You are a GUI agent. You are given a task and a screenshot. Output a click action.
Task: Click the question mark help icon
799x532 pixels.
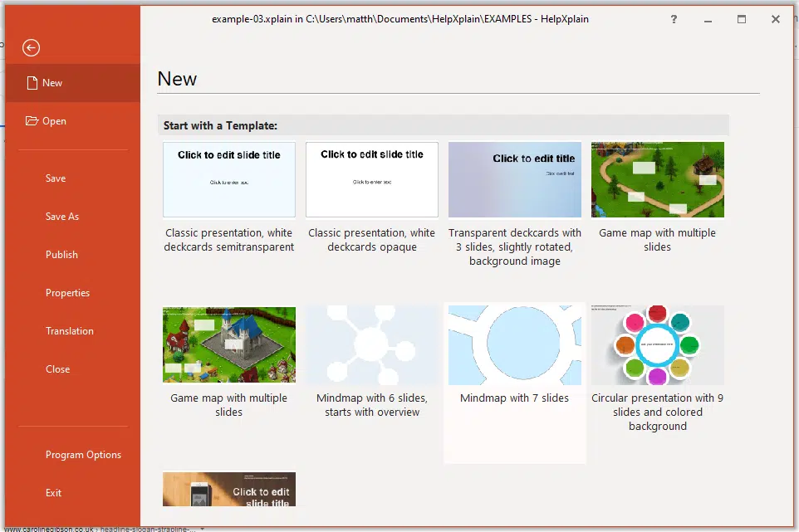[x=674, y=19]
